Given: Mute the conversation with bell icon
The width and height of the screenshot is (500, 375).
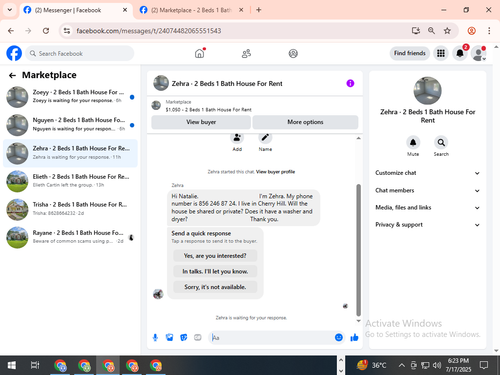Looking at the screenshot, I should (413, 143).
